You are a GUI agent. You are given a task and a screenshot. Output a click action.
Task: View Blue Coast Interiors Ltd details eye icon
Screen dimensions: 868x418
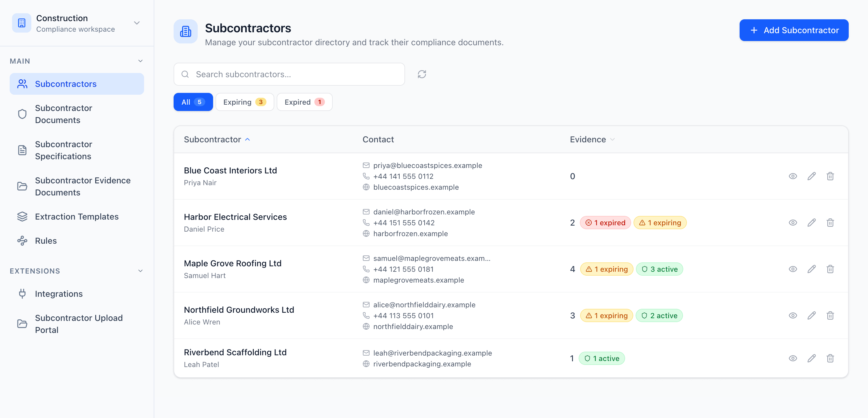[x=793, y=176]
